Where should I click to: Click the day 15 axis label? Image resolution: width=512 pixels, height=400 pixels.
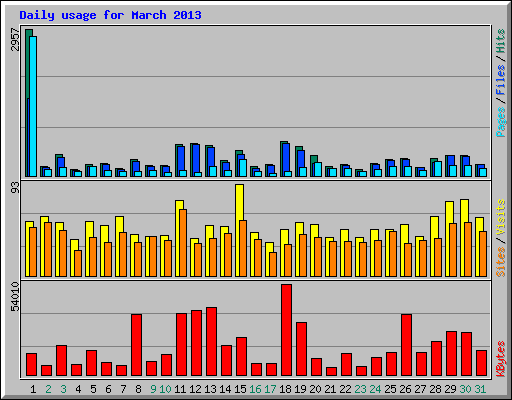click(x=240, y=389)
